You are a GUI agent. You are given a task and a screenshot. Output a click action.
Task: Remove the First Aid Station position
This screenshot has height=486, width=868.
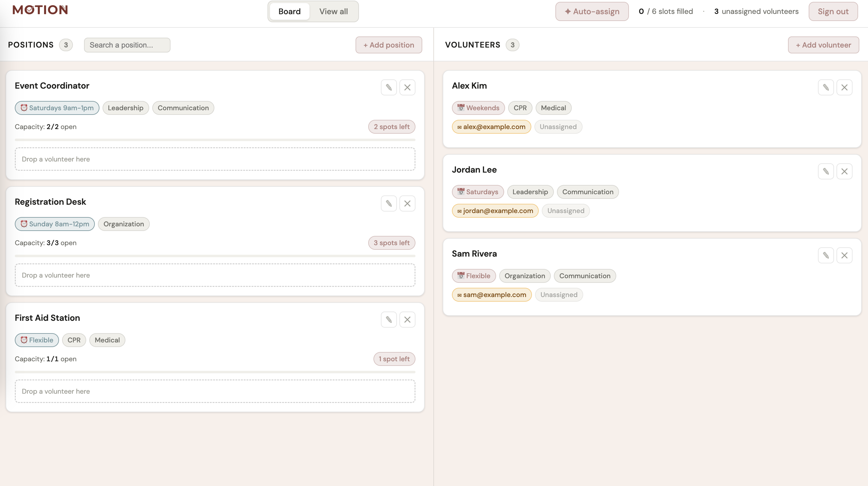click(407, 320)
